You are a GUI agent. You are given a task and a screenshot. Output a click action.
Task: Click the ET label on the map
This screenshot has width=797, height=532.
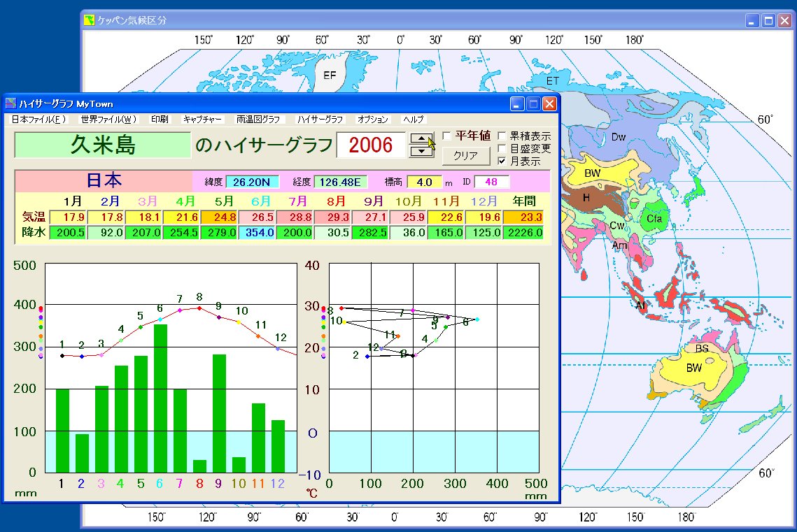(x=553, y=80)
